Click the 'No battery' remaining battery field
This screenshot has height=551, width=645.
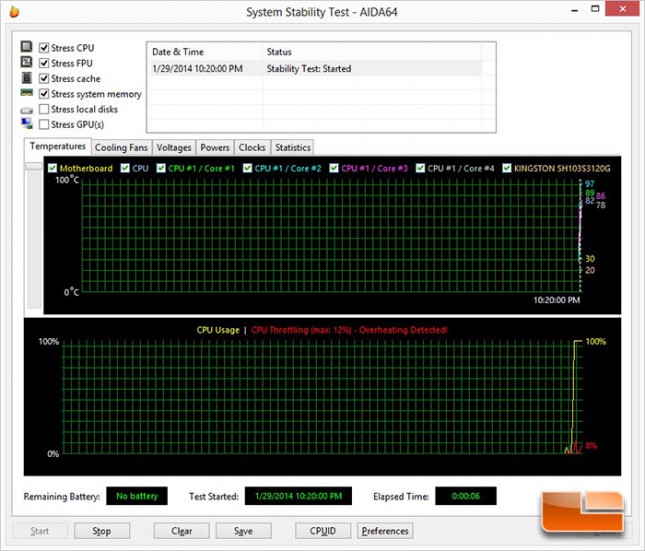[137, 496]
